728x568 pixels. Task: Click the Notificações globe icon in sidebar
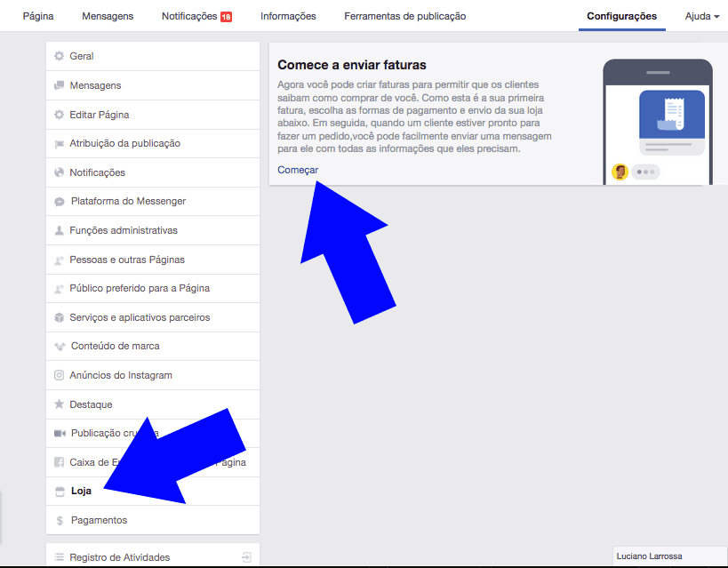coord(59,172)
